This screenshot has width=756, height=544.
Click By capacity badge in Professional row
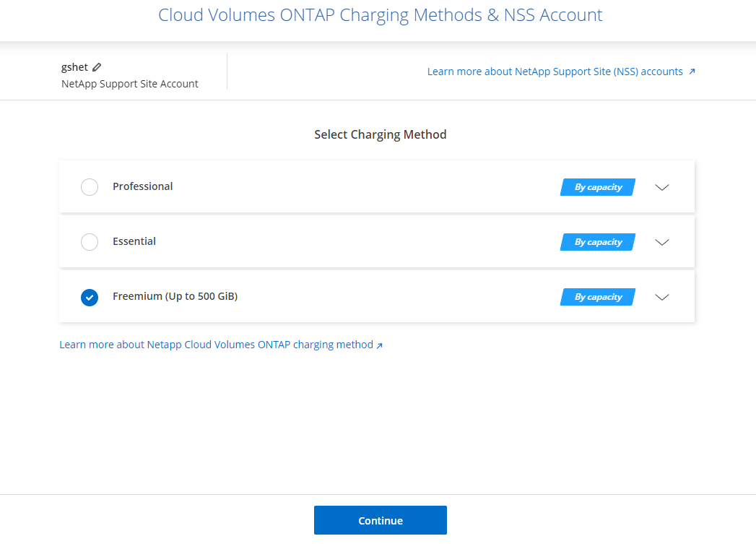click(598, 187)
